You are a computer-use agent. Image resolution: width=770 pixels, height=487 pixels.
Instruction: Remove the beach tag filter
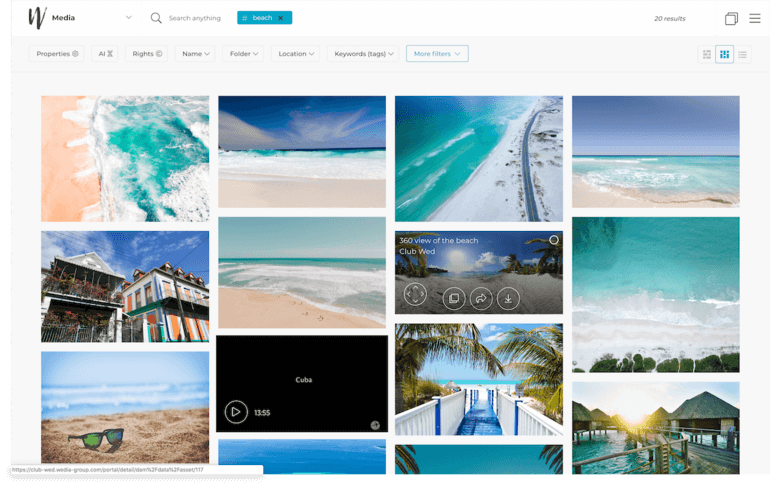click(281, 18)
